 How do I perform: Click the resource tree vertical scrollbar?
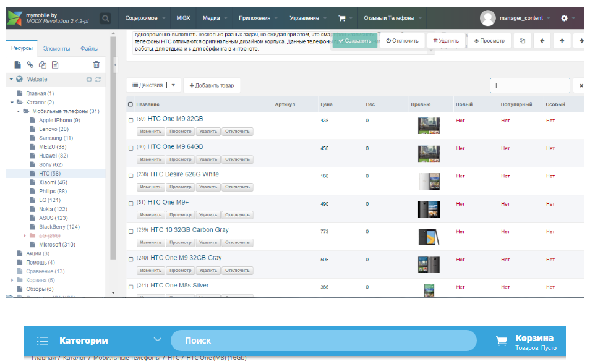(x=113, y=148)
